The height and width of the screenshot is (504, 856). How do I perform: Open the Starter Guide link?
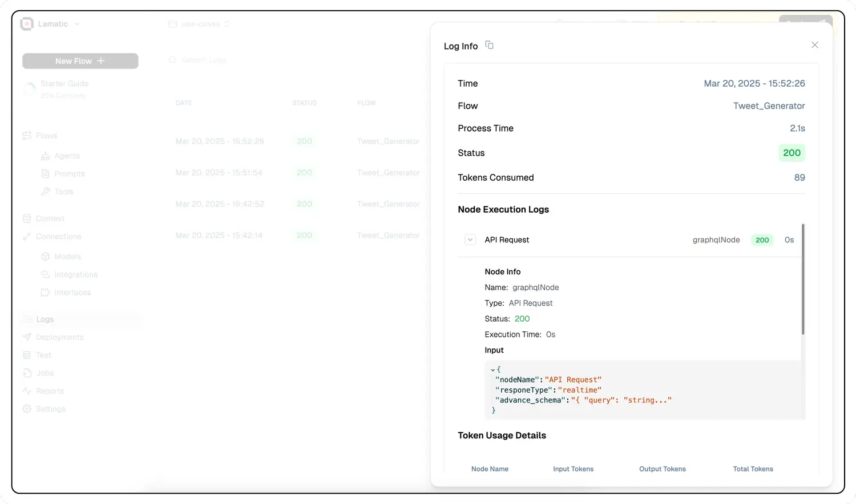click(x=64, y=84)
